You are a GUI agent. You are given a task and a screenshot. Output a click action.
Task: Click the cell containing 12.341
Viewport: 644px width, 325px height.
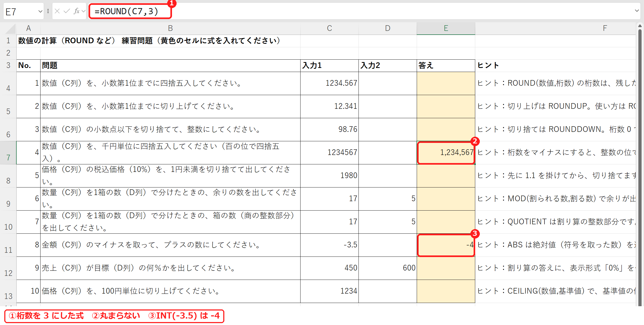[330, 106]
